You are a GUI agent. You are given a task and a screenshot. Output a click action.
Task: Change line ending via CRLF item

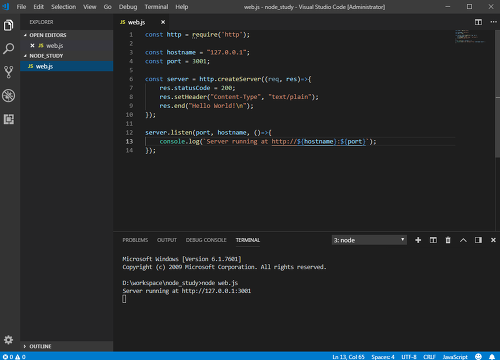(x=429, y=357)
